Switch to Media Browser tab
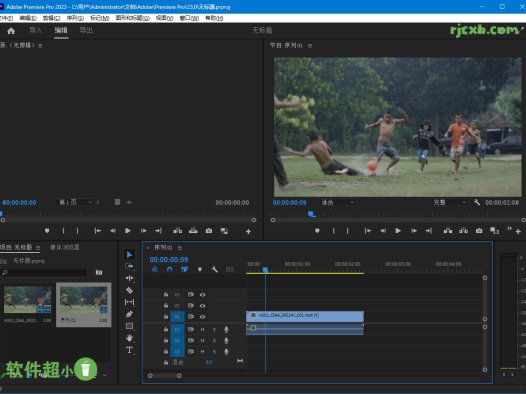Screen dimensions: 526x394 tap(65, 247)
